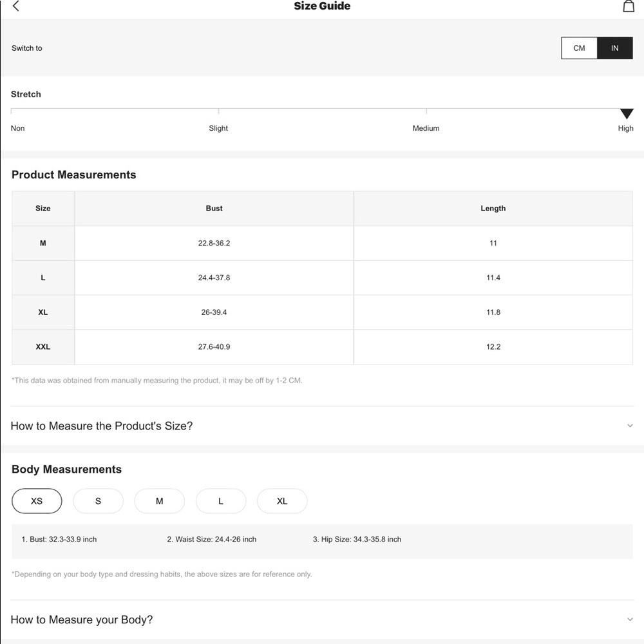Select XS body measurement size
The height and width of the screenshot is (644, 644).
[37, 501]
